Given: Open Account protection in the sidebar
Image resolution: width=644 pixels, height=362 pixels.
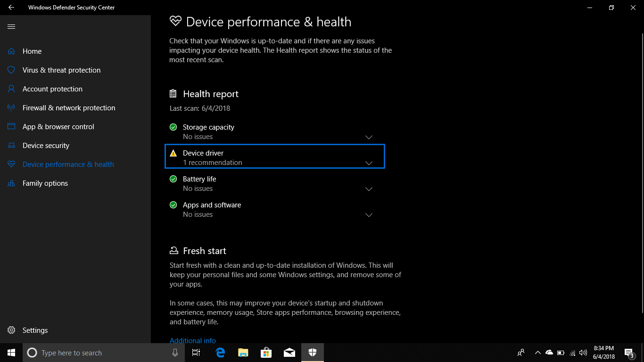Looking at the screenshot, I should [x=75, y=89].
